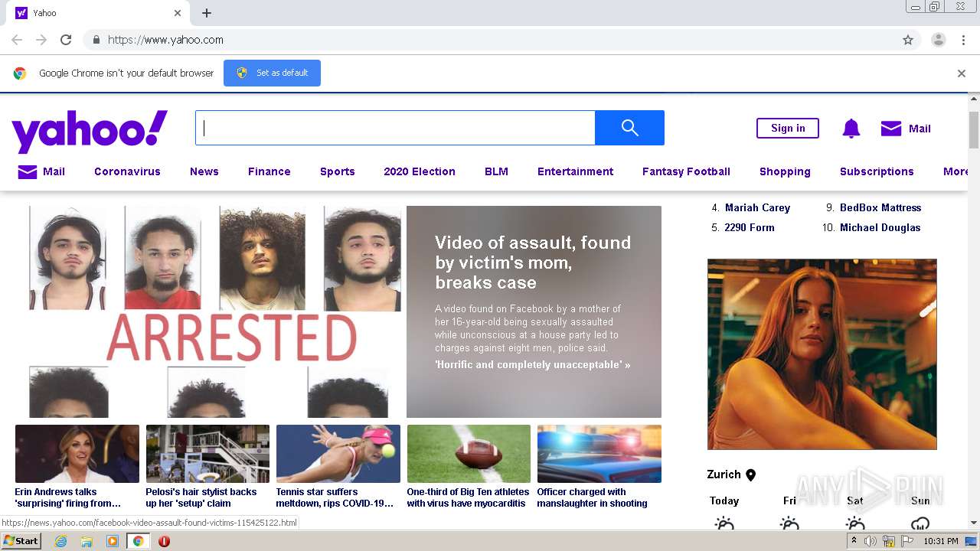The height and width of the screenshot is (551, 980).
Task: Click Sunday's weather icon
Action: 920,524
